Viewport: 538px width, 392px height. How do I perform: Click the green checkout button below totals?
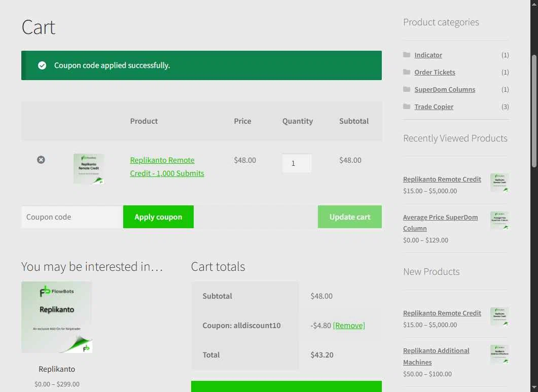[x=286, y=386]
